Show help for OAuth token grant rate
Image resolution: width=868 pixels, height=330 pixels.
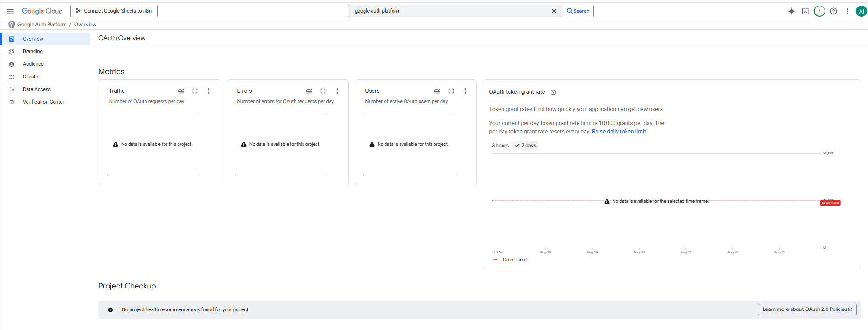click(x=553, y=92)
